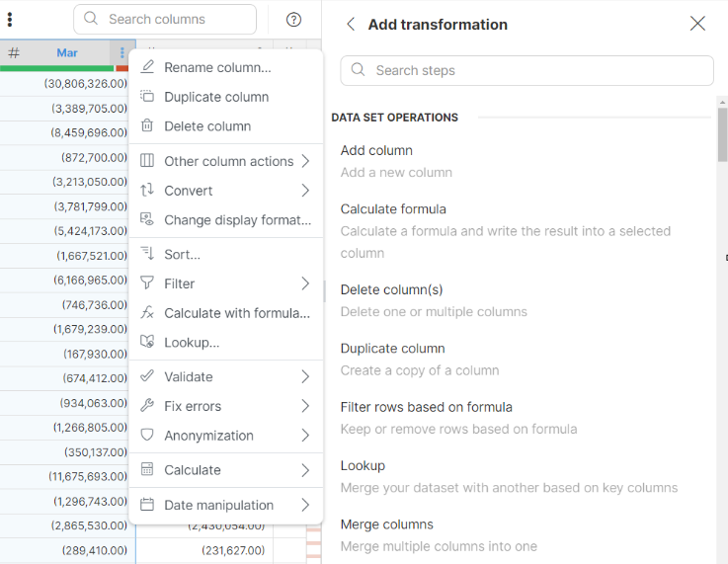The width and height of the screenshot is (728, 564).
Task: Click the calendar icon for Date manipulation
Action: tap(147, 504)
